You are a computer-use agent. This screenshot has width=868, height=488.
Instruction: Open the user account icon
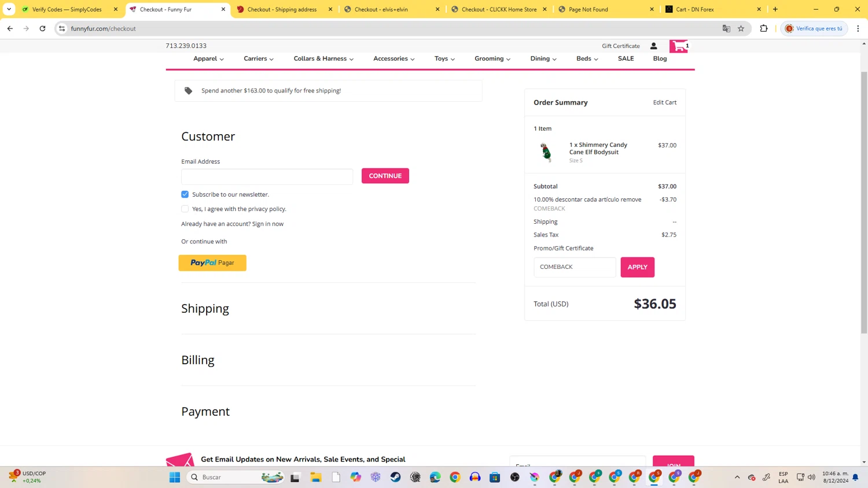tap(653, 46)
